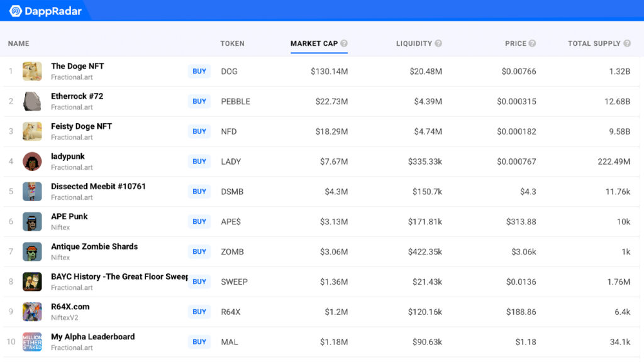The image size is (644, 362).
Task: Buy R64X token for R64X.com
Action: point(199,312)
